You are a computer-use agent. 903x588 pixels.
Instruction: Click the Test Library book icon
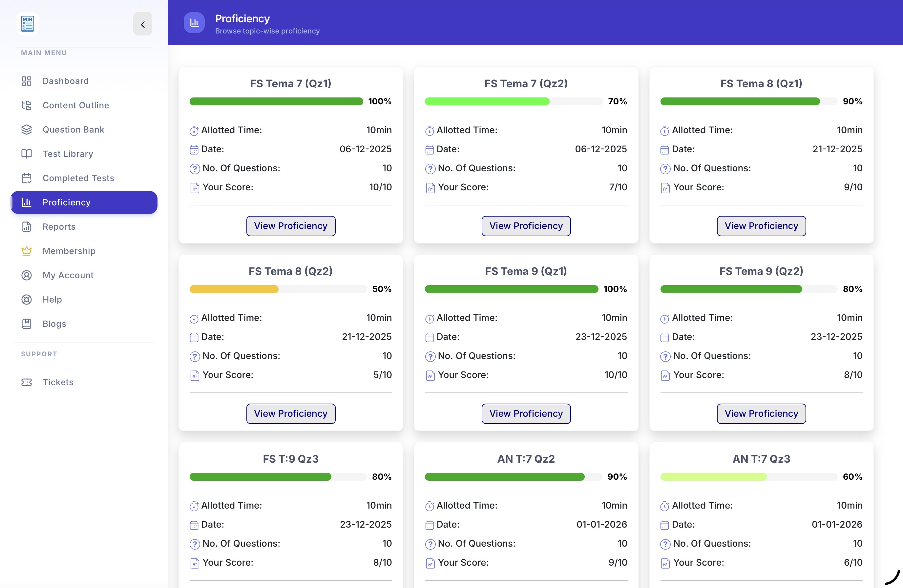[27, 154]
